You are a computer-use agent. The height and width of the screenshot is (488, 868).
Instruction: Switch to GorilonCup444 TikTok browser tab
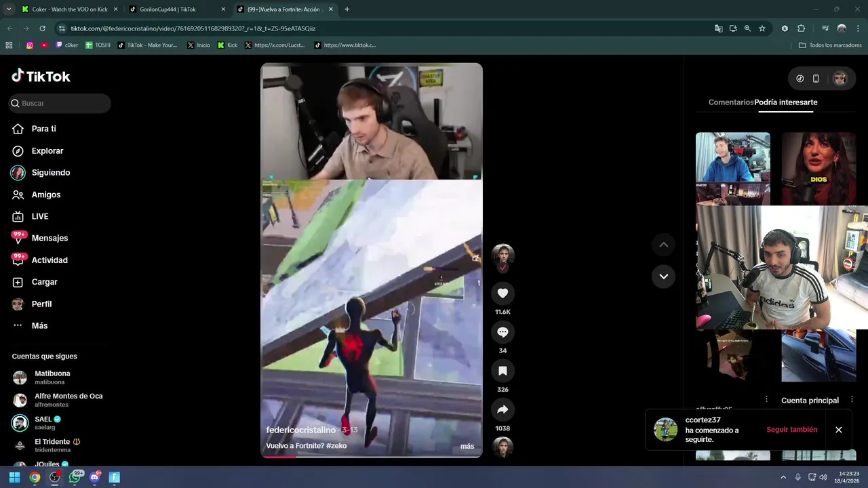tap(176, 9)
